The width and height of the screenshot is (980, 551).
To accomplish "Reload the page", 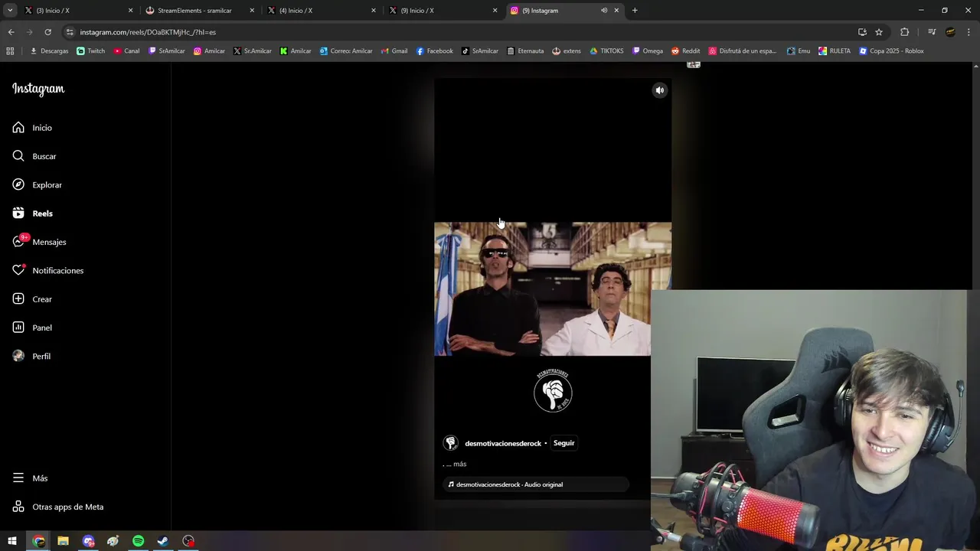I will [x=48, y=32].
